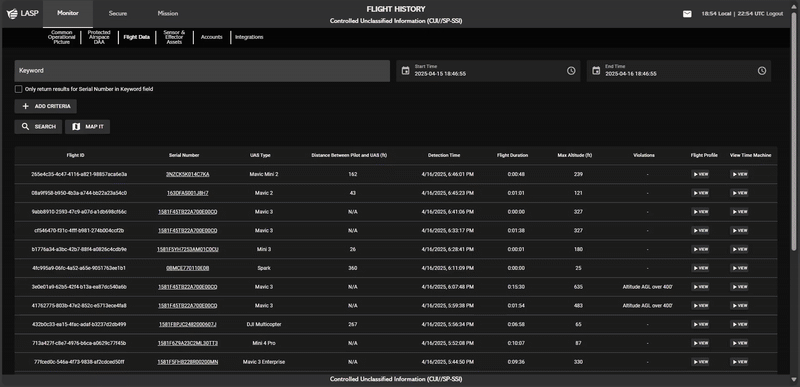View Time Machine for 6:46:01 PM flight
The height and width of the screenshot is (387, 800).
(739, 174)
